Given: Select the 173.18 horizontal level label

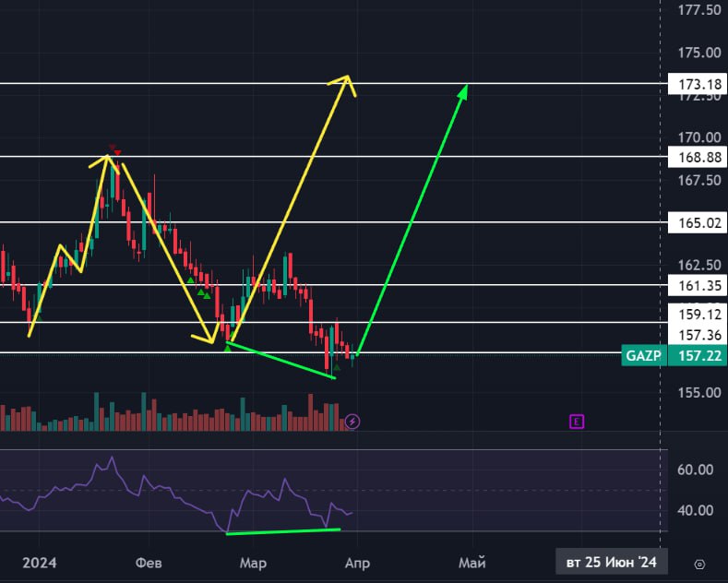Looking at the screenshot, I should click(x=699, y=84).
